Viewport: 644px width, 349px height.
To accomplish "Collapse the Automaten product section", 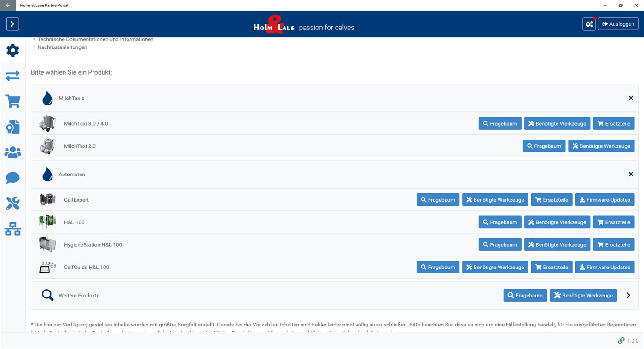I will 631,174.
